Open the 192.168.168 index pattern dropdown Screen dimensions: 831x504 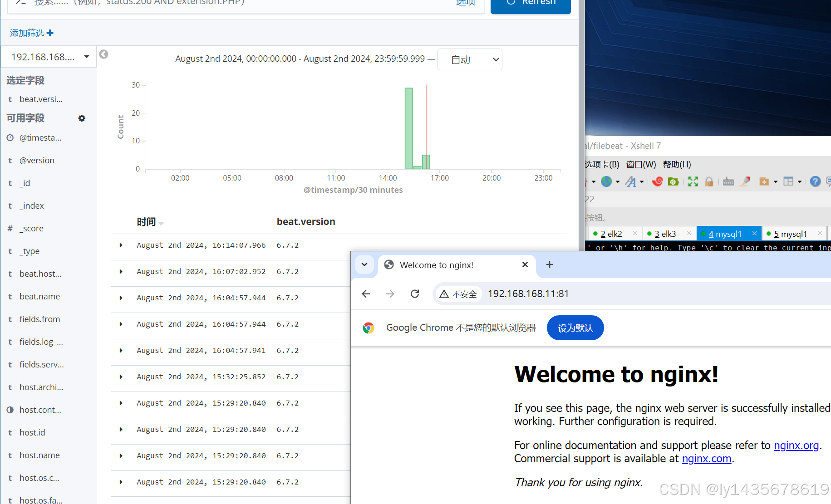coord(49,57)
